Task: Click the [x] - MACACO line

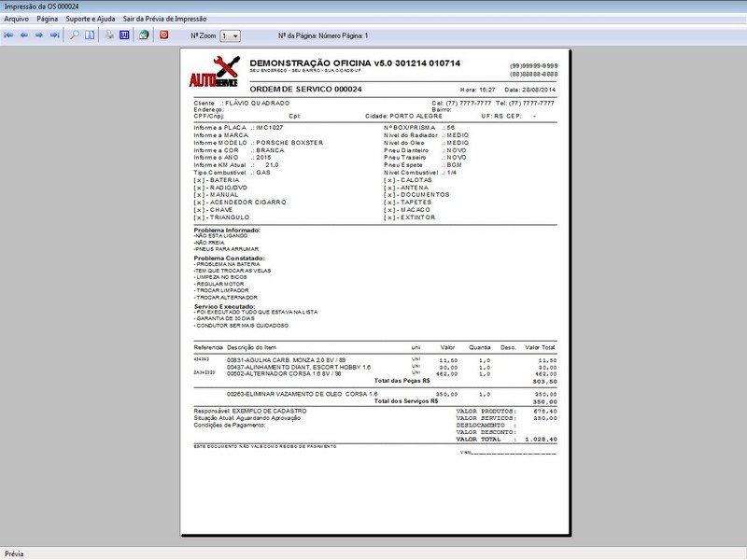Action: tap(407, 209)
